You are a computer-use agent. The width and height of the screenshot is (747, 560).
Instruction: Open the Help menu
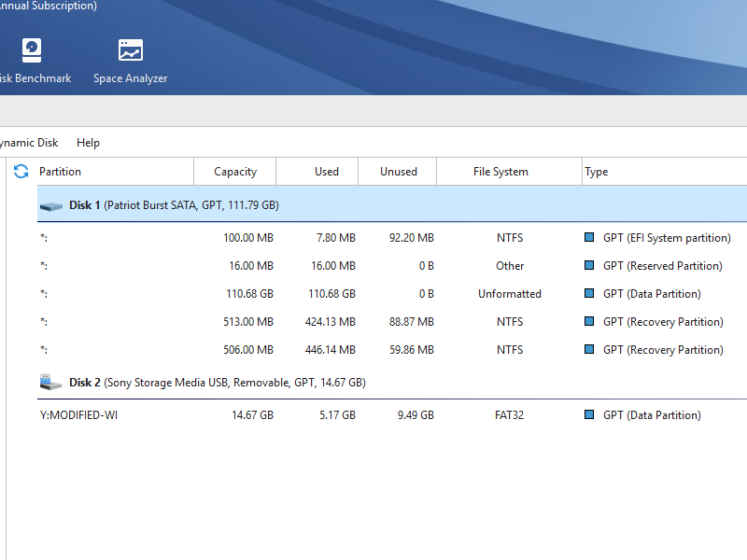click(88, 143)
